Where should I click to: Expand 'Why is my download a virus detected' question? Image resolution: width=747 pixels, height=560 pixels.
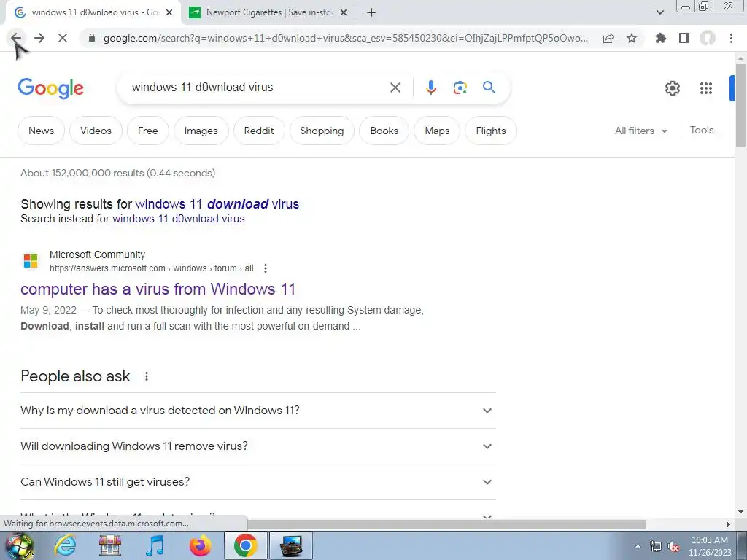258,411
